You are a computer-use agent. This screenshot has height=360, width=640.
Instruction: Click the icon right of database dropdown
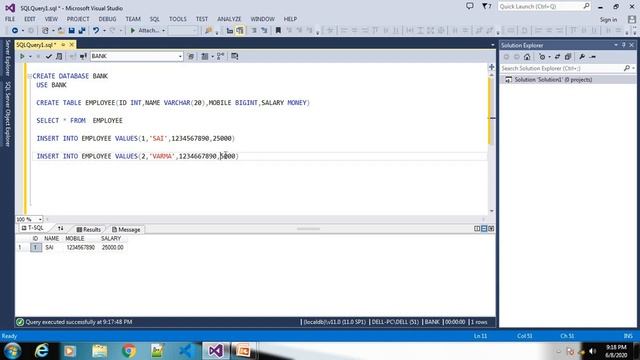click(191, 56)
